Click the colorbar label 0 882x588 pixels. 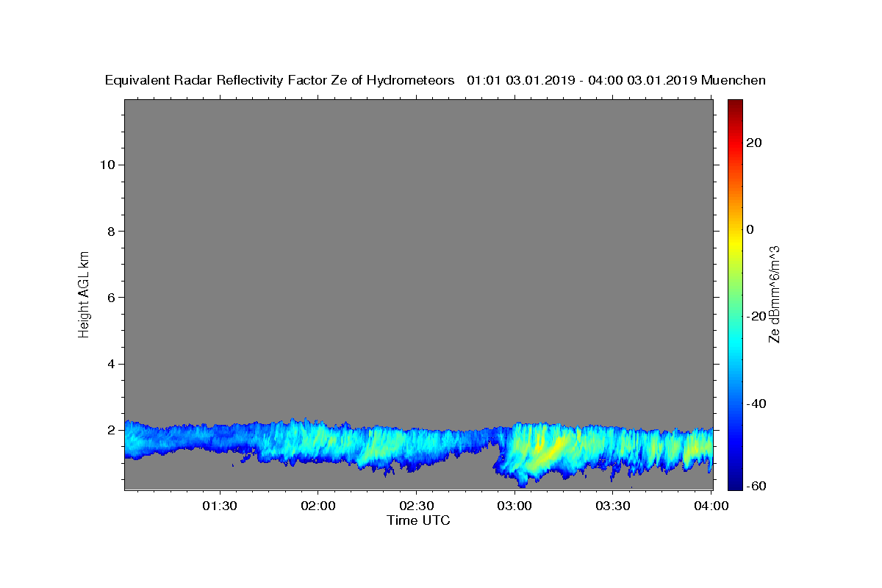[x=750, y=229]
